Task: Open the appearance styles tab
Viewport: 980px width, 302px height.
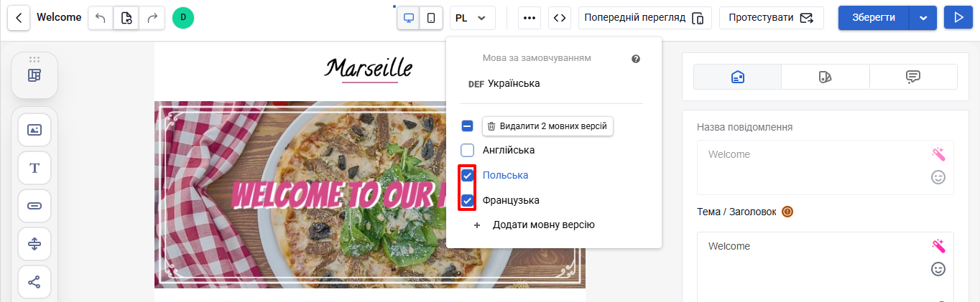Action: pyautogui.click(x=825, y=77)
